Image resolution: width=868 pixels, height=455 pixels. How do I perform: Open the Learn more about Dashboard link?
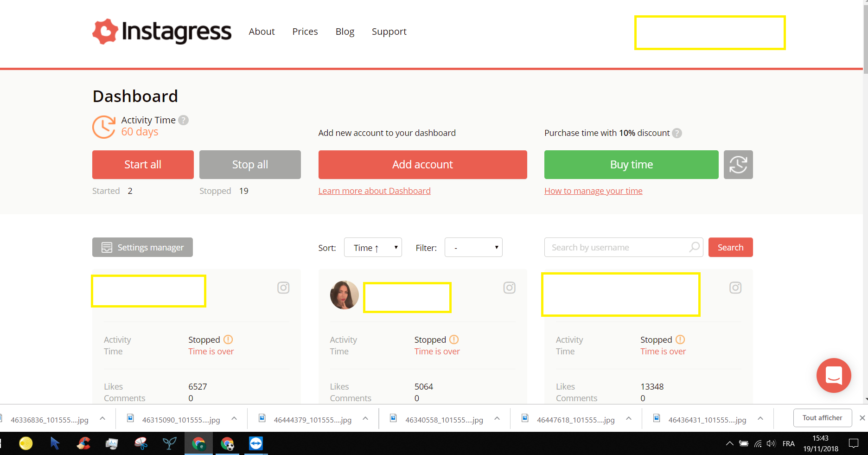(375, 191)
